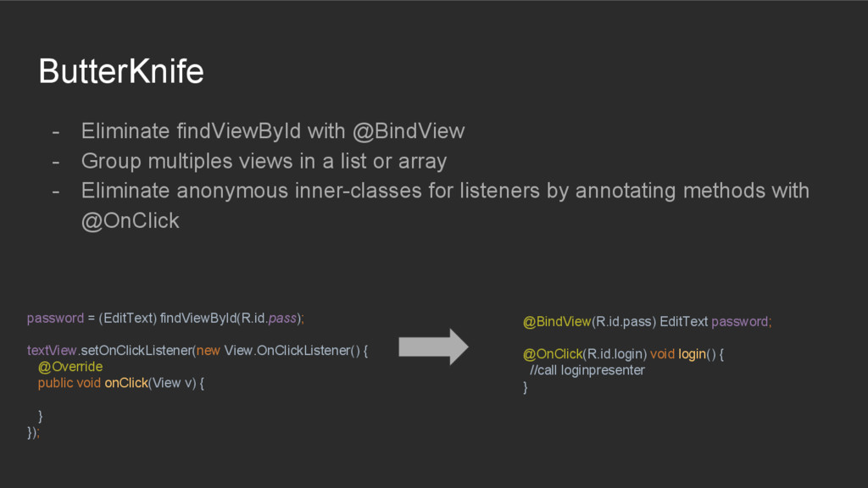Click the second bullet dash before 'Group'
868x488 pixels.
point(56,160)
